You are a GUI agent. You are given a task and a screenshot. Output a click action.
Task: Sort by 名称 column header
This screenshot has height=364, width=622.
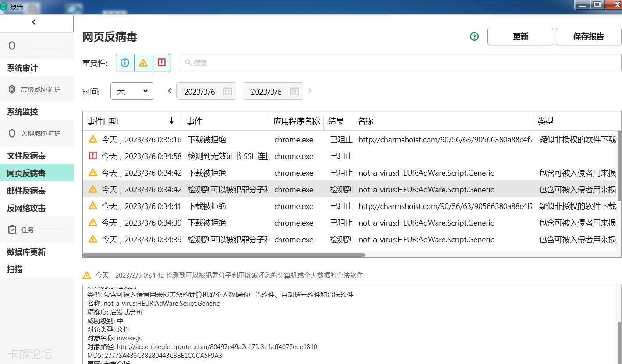443,121
